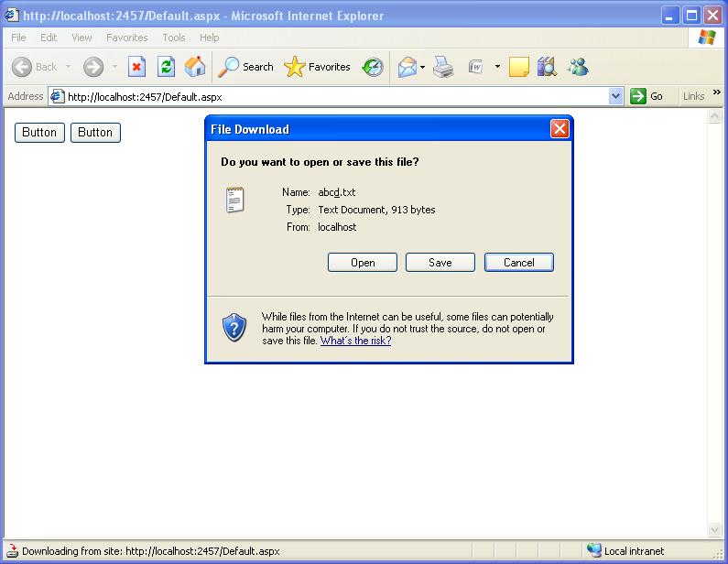
Task: Open the "What's the risk?" link
Action: point(355,341)
